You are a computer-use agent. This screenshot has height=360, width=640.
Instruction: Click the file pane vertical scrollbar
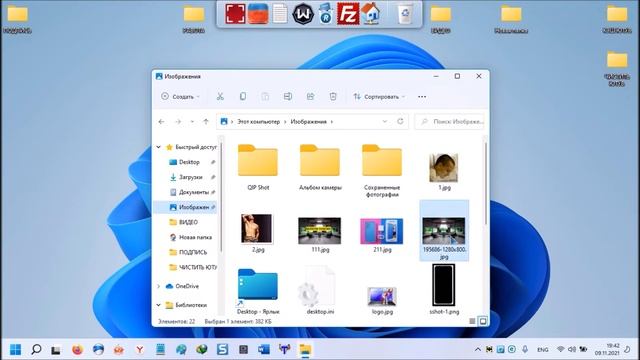pos(486,184)
